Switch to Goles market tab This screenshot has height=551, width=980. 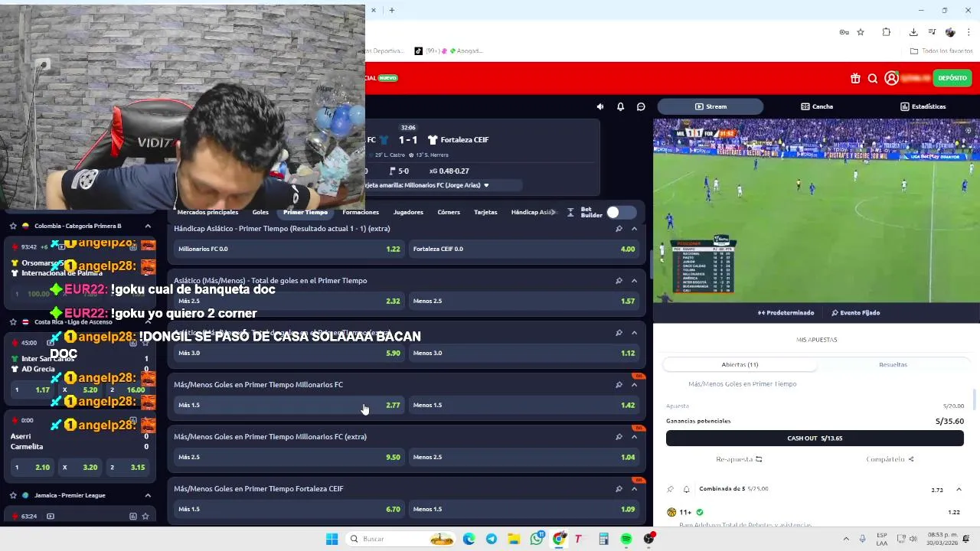coord(260,212)
